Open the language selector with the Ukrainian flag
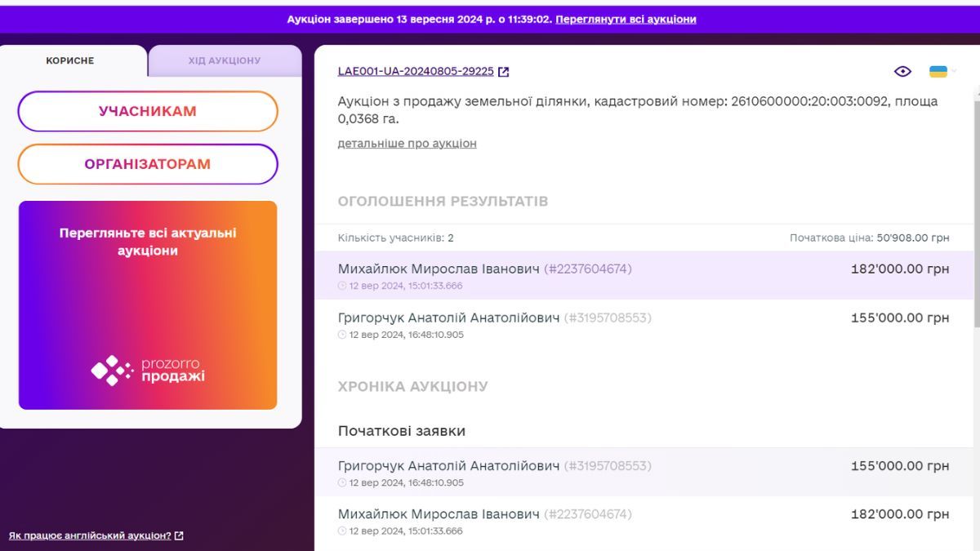 click(x=938, y=72)
